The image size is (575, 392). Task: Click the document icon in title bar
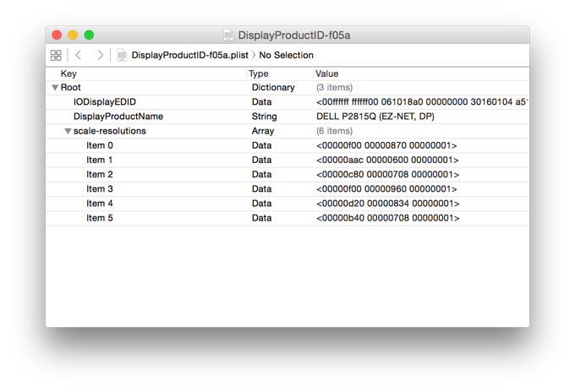point(228,35)
